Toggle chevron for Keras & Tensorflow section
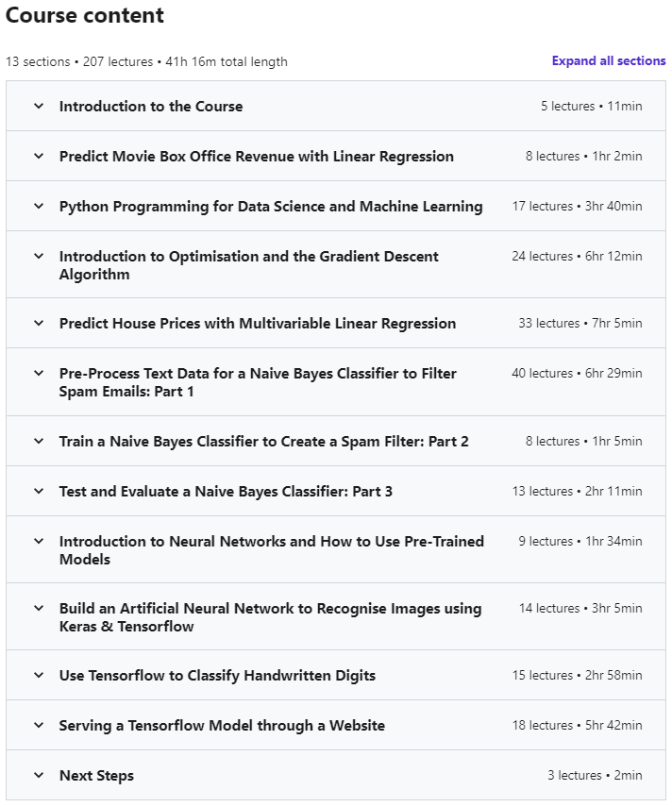The height and width of the screenshot is (807, 672). (x=39, y=609)
